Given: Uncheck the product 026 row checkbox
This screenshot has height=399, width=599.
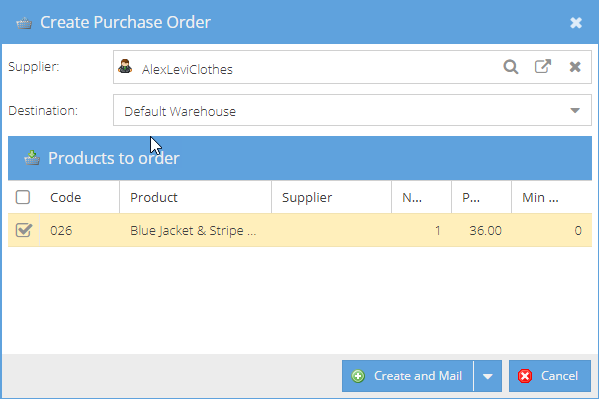Looking at the screenshot, I should point(23,230).
